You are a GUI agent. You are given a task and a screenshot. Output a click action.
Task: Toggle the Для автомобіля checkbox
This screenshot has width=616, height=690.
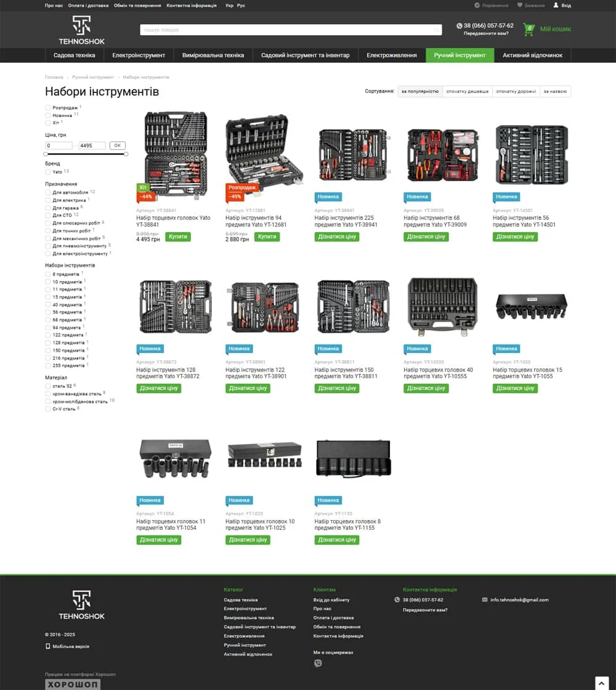tap(48, 193)
